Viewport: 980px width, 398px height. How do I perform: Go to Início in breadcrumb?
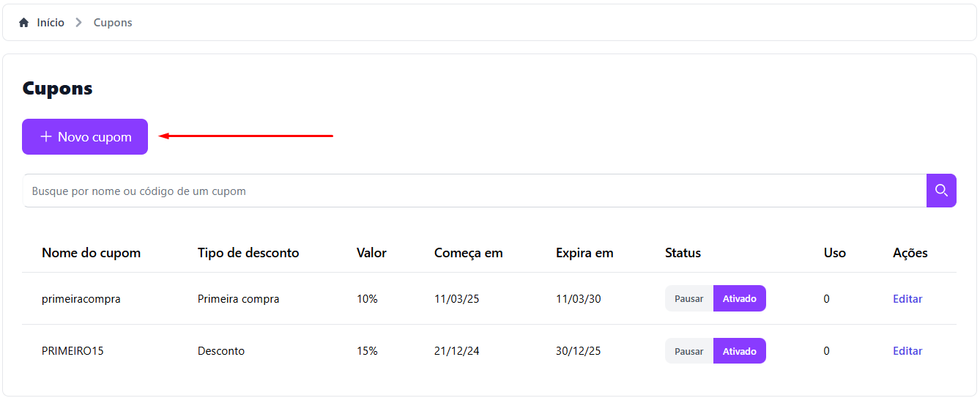pos(51,23)
